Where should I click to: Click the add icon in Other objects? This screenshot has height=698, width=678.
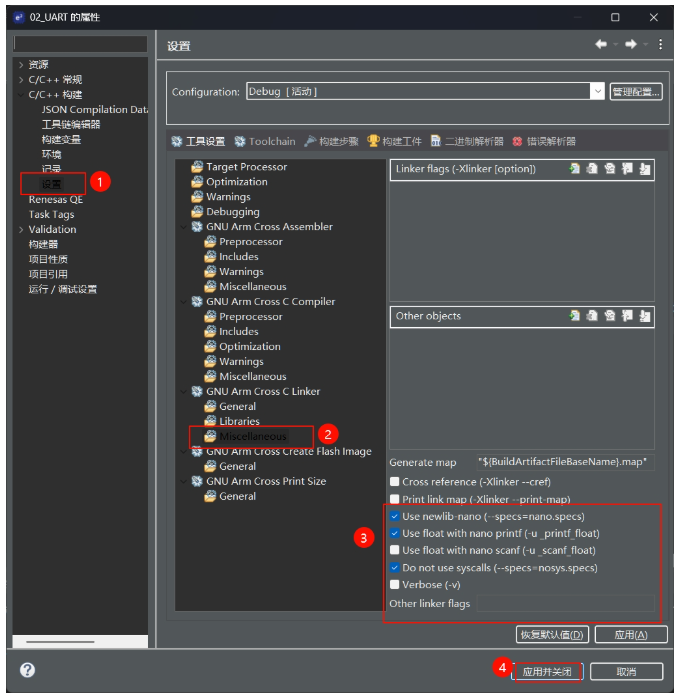[x=574, y=316]
